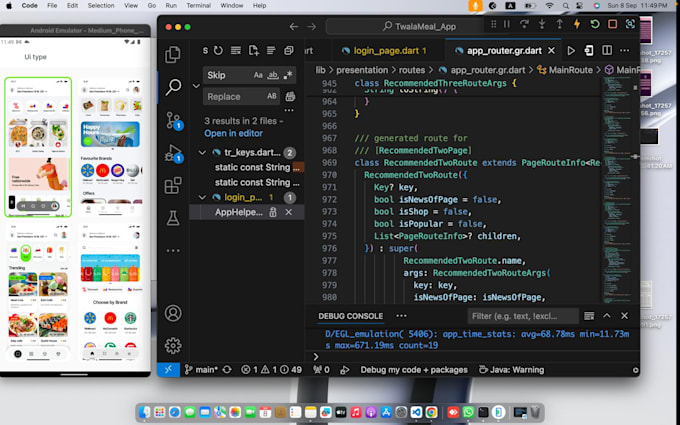Open the Explorer view in activity bar
This screenshot has width=680, height=425.
coord(173,55)
